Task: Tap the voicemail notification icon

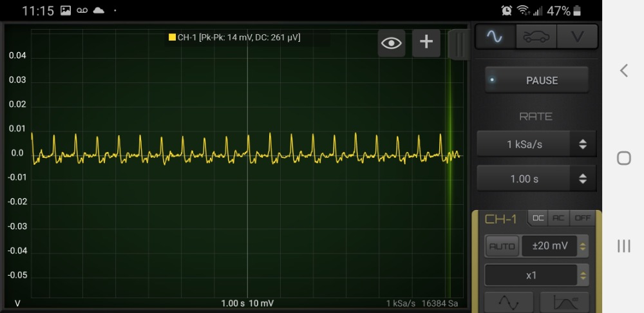Action: point(82,11)
